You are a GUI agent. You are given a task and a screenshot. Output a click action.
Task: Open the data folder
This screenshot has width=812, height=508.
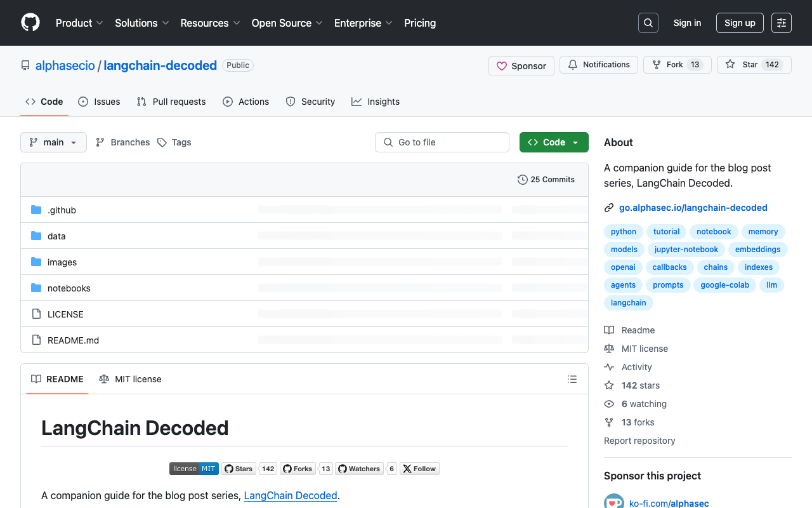point(56,236)
